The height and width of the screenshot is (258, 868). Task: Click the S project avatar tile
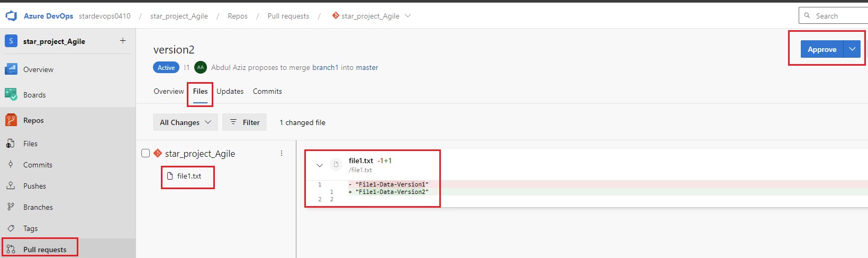point(11,41)
